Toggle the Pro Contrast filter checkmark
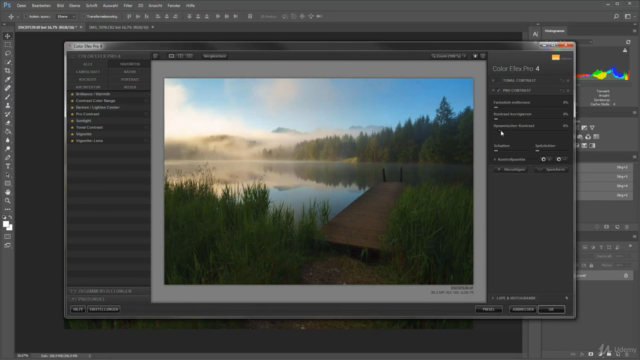Image resolution: width=640 pixels, height=360 pixels. coord(499,91)
